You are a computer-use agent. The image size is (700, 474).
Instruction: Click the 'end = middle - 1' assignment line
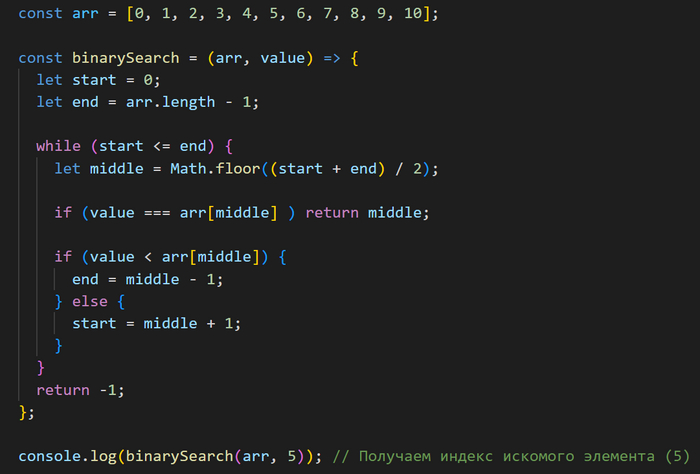click(x=148, y=279)
